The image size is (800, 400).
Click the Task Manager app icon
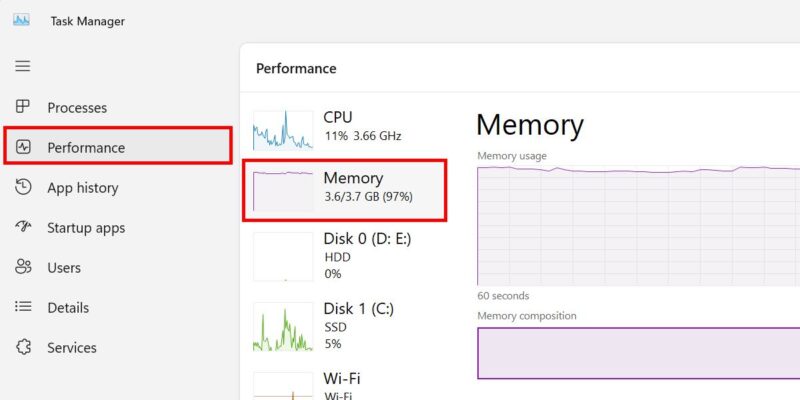(x=21, y=20)
